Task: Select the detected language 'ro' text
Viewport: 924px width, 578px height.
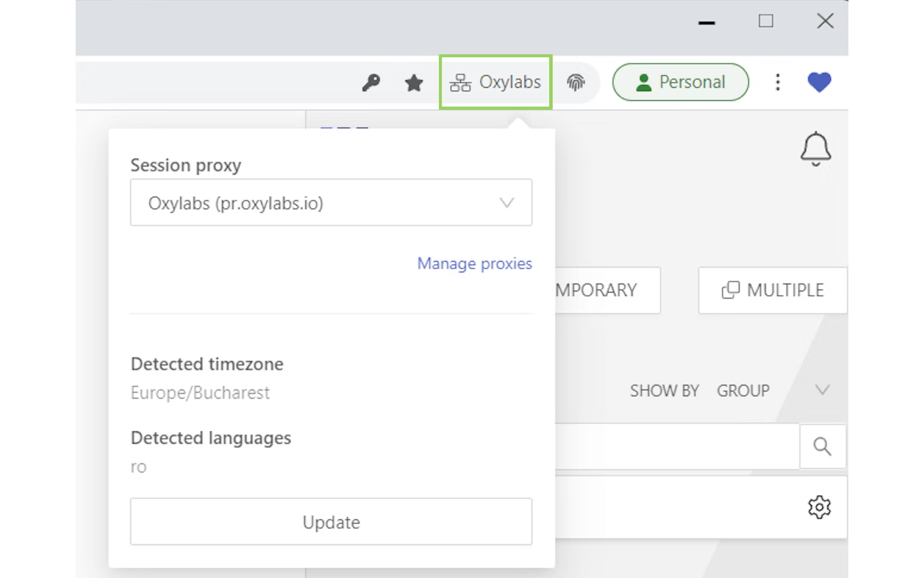Action: point(139,467)
